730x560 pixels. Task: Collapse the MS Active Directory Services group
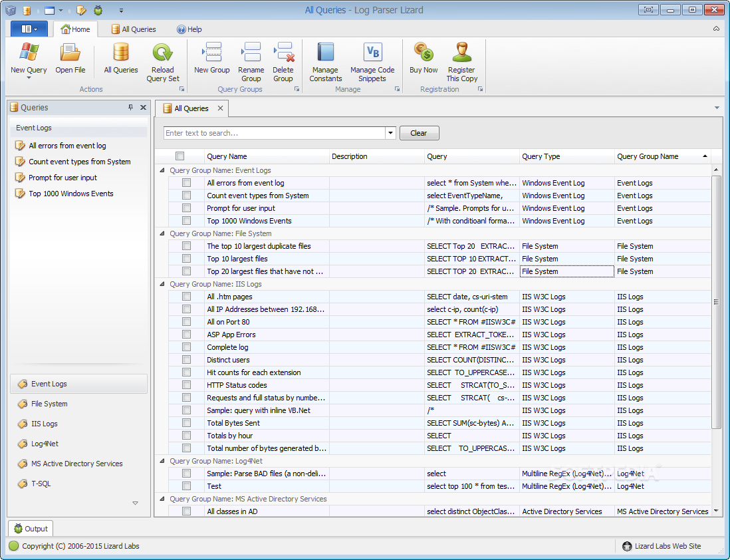click(x=162, y=499)
